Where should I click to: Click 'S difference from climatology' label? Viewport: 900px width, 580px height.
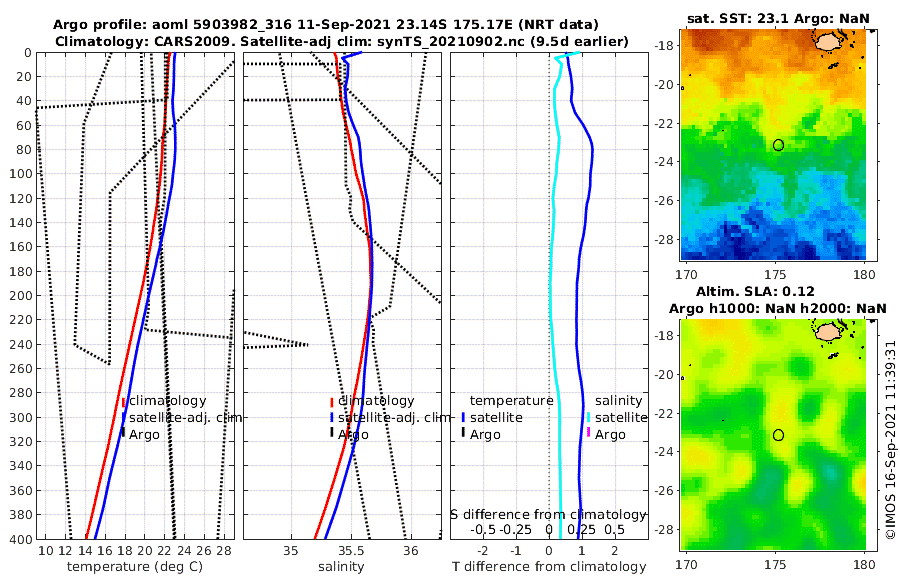(549, 515)
